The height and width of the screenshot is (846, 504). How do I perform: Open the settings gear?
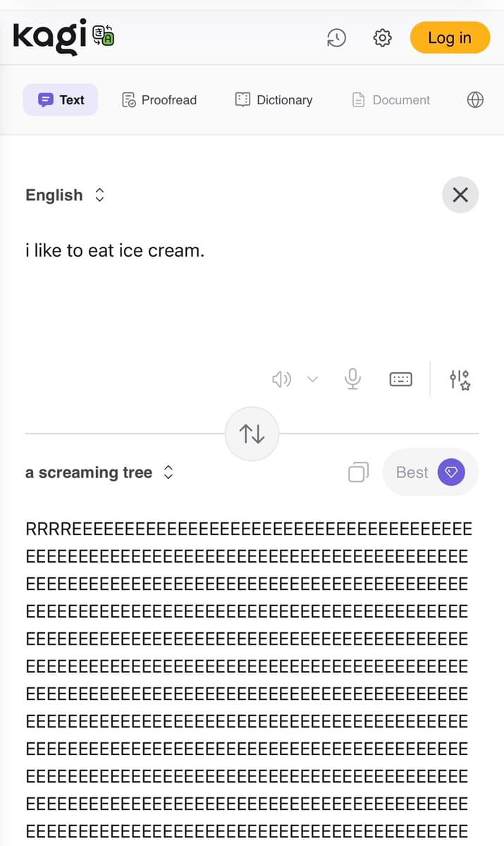pyautogui.click(x=382, y=38)
